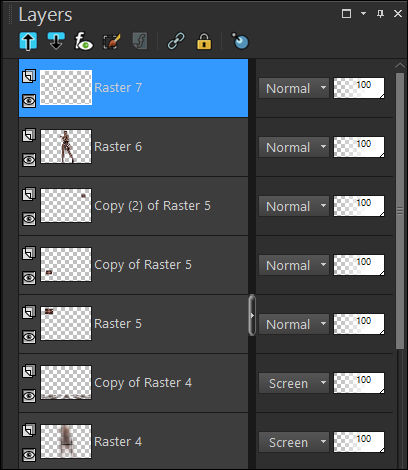The image size is (408, 470).
Task: Click the move layer down icon
Action: tap(56, 41)
